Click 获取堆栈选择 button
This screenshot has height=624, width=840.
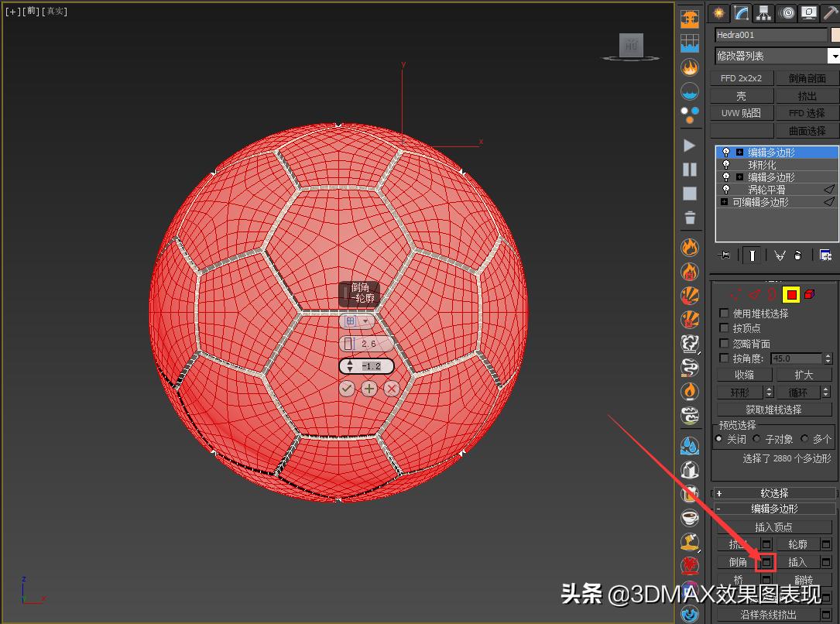[774, 409]
